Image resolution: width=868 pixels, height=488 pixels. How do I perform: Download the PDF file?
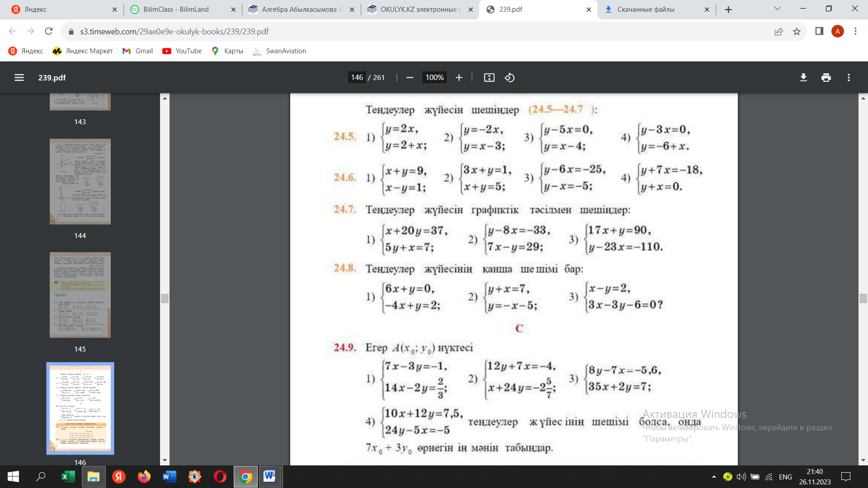click(803, 78)
